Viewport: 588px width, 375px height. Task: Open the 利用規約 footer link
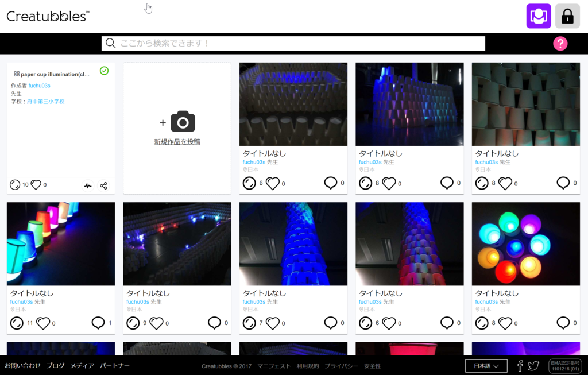(x=308, y=366)
